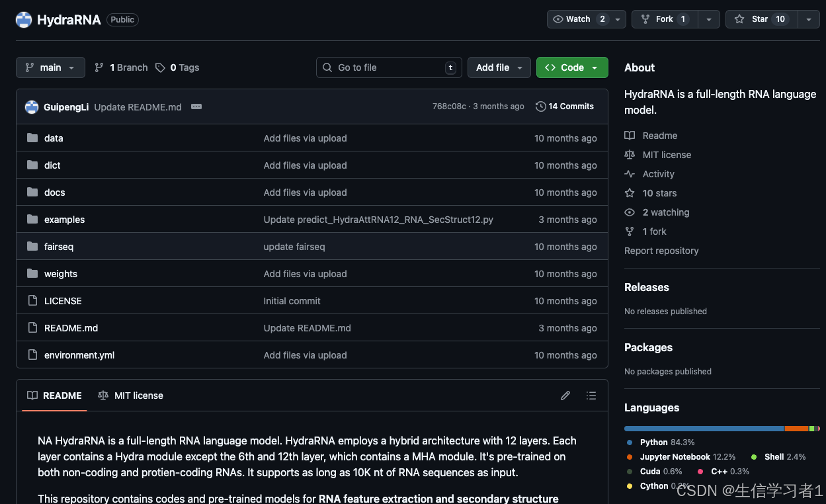Click the Cuda language entry
Image resolution: width=826 pixels, height=504 pixels.
[654, 472]
